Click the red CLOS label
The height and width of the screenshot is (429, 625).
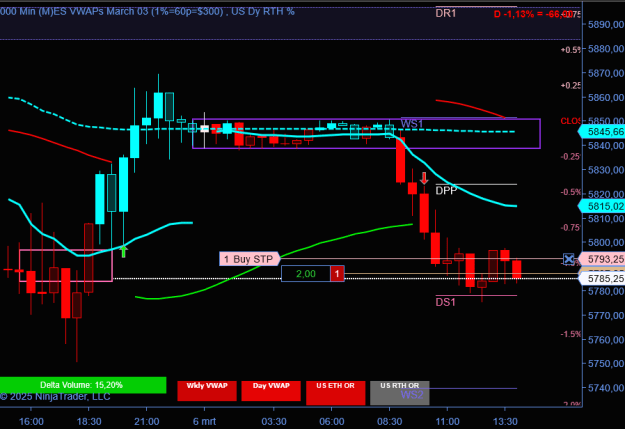tap(570, 121)
